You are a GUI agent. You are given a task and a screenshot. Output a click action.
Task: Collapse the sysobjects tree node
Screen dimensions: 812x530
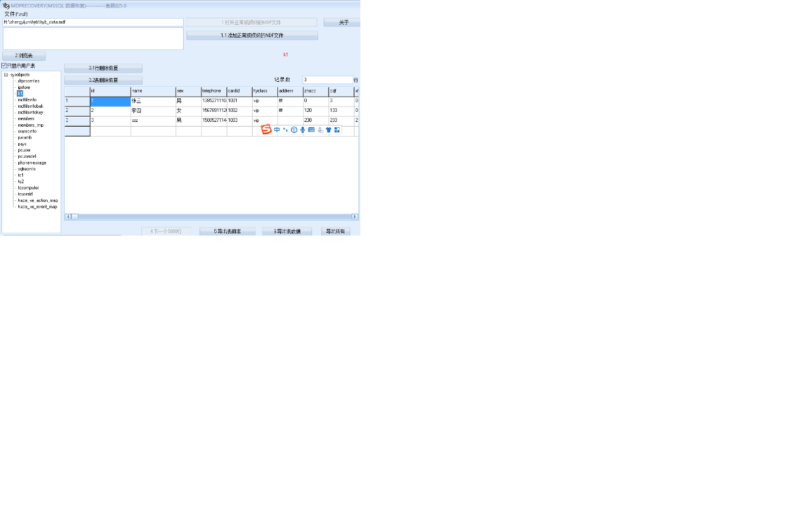tap(6, 75)
